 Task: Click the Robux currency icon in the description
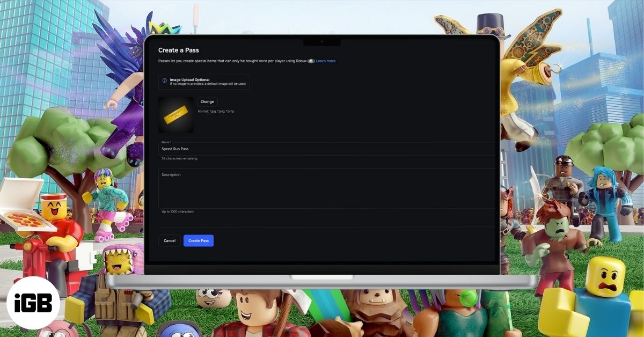pos(311,61)
